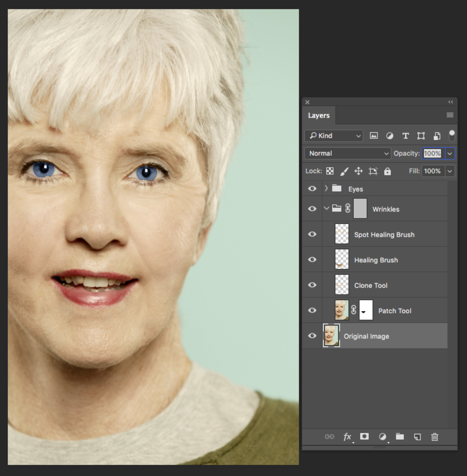Screen dimensions: 467x476
Task: Hide the Patch Tool layer
Action: [x=312, y=310]
